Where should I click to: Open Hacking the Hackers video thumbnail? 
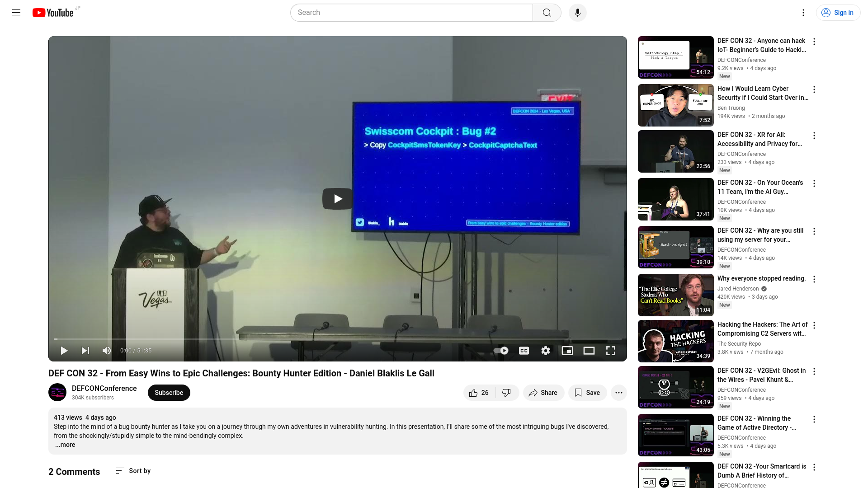point(676,341)
